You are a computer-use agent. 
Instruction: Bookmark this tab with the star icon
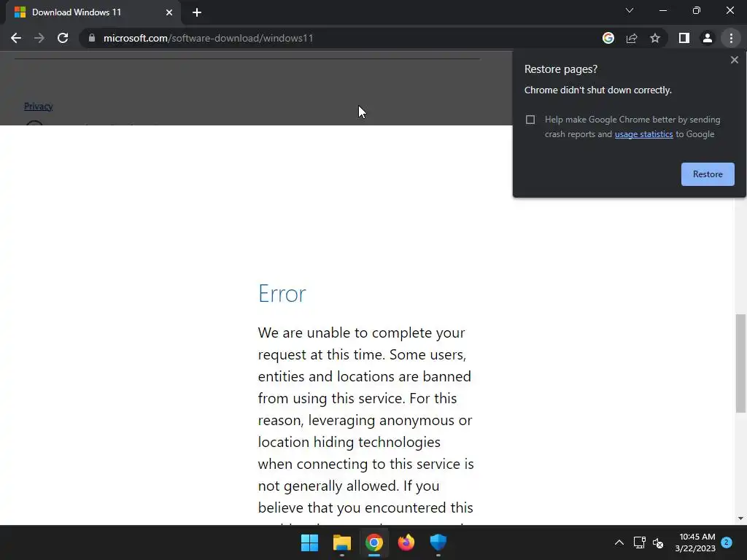(655, 38)
